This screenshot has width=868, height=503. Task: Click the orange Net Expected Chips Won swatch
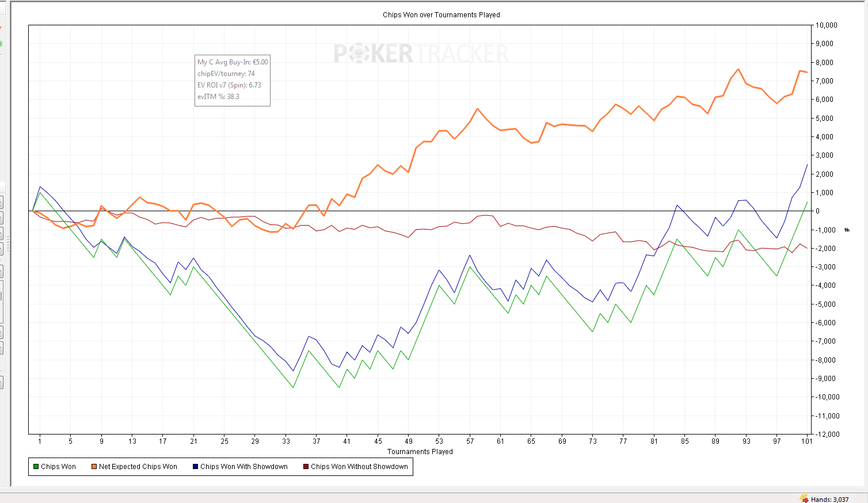coord(94,467)
